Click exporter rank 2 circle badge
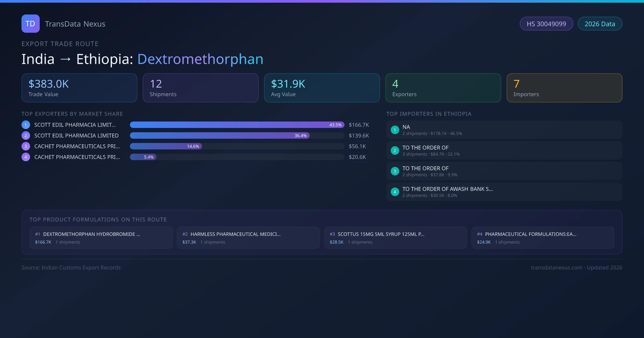This screenshot has height=338, width=644. tap(25, 135)
